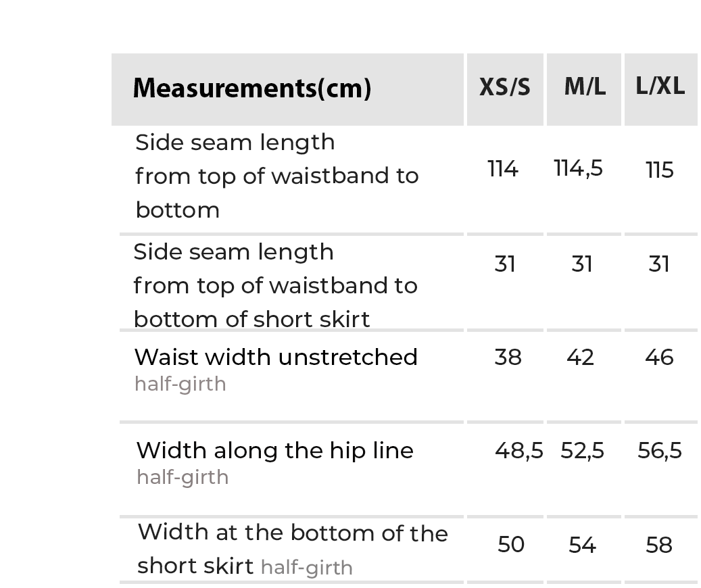Screen dimensions: 701x588
Task: Select the XS/S size column header
Action: (505, 87)
